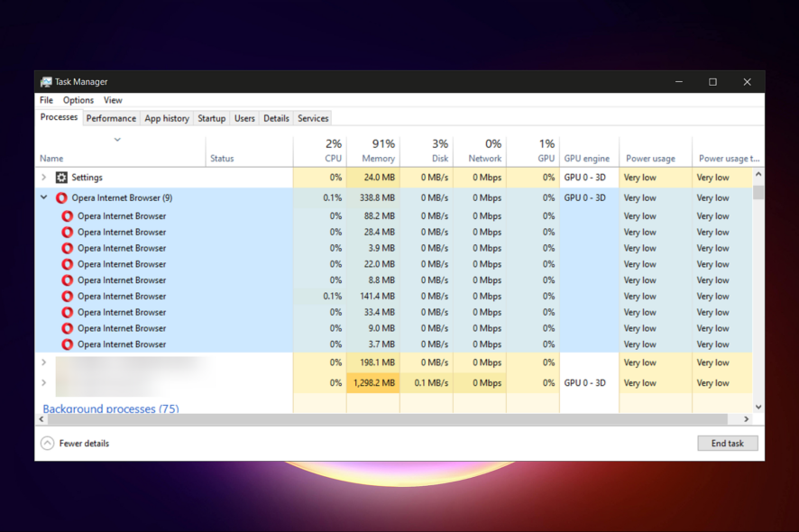
Task: Switch to Fewer details view
Action: [75, 444]
